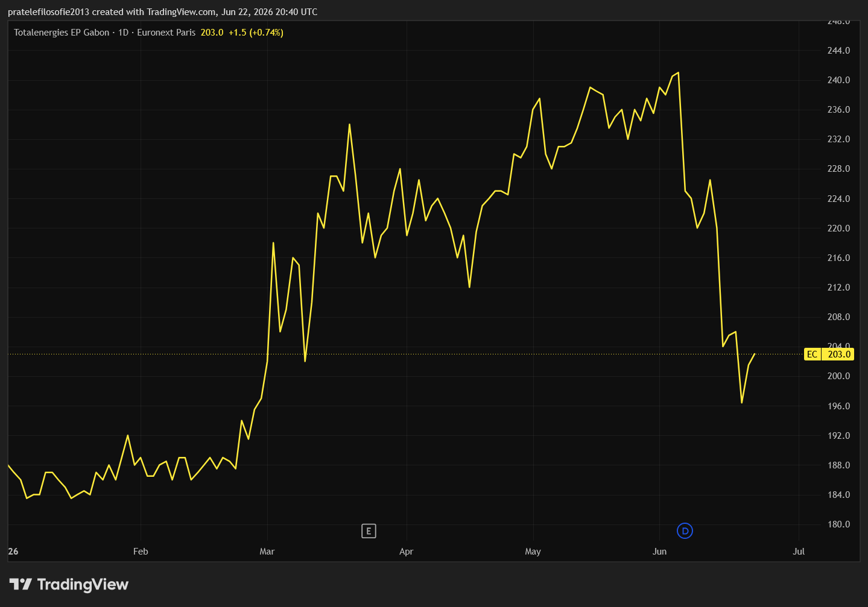
Task: Click 'Euronext Paris' exchange name in legend
Action: (166, 33)
